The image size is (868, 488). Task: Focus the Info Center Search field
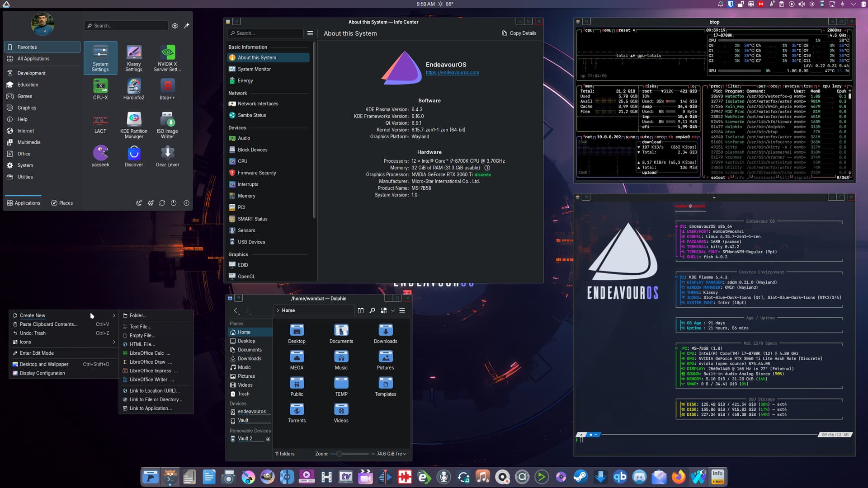[x=265, y=33]
